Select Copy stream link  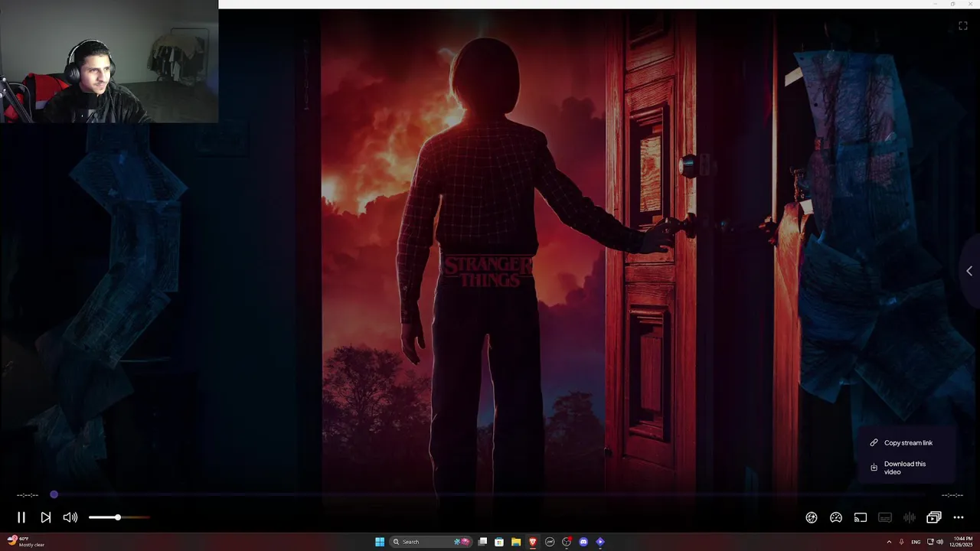click(x=908, y=442)
